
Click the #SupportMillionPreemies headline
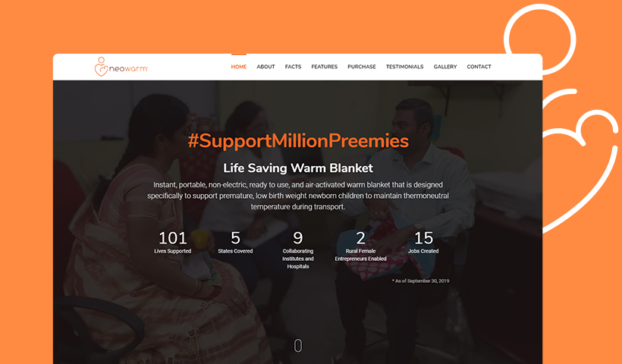[298, 141]
